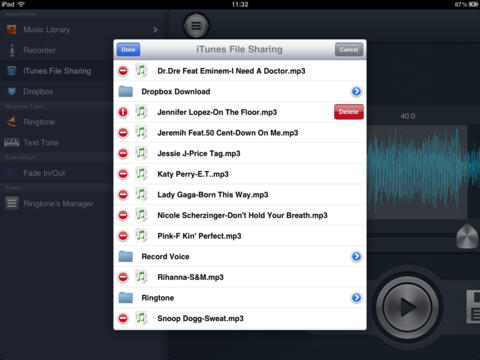Select the Record Voice folder icon
This screenshot has height=360, width=480.
(x=126, y=256)
